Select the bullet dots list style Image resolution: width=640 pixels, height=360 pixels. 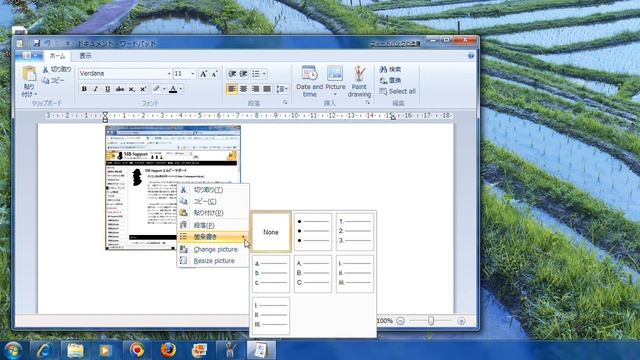(313, 231)
